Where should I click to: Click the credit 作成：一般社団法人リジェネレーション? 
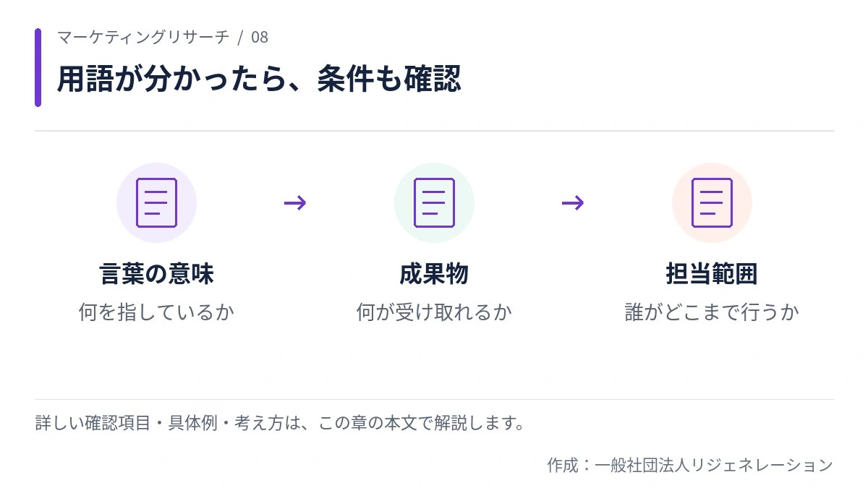(690, 465)
